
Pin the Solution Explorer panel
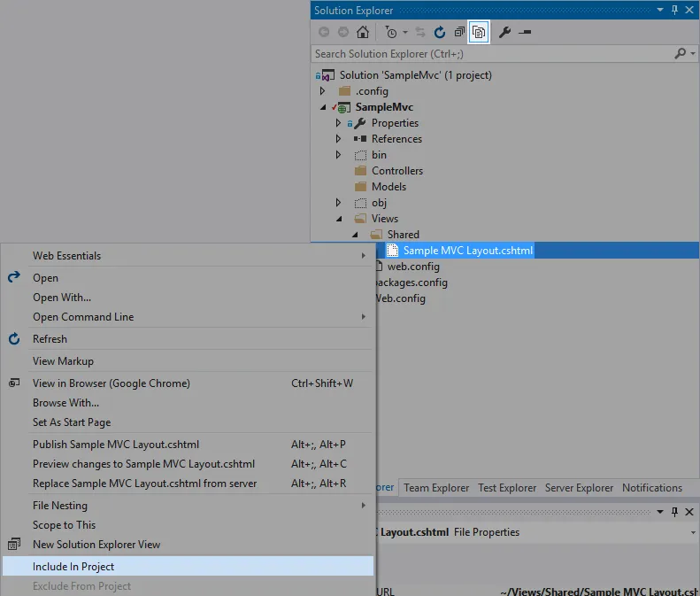tap(674, 10)
